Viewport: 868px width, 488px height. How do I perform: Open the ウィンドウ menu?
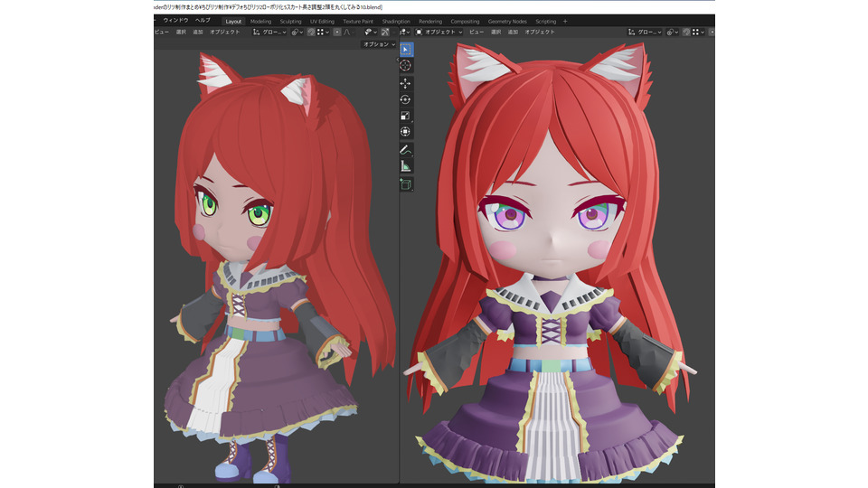[x=175, y=20]
